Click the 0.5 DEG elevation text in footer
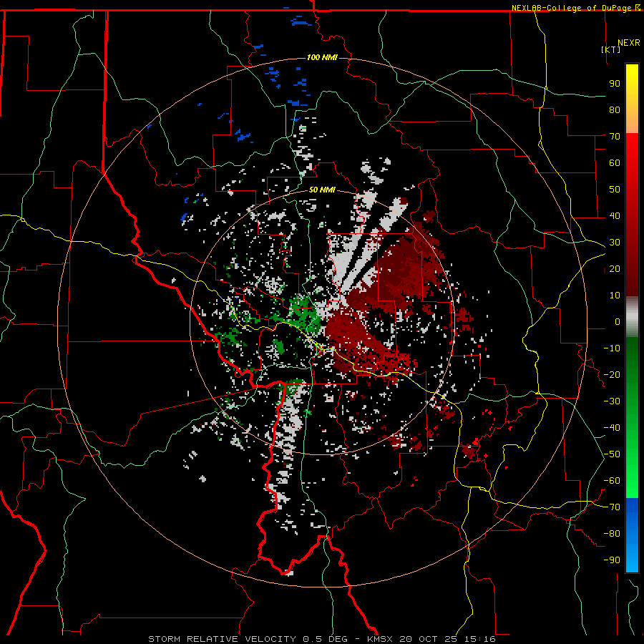 [x=326, y=639]
